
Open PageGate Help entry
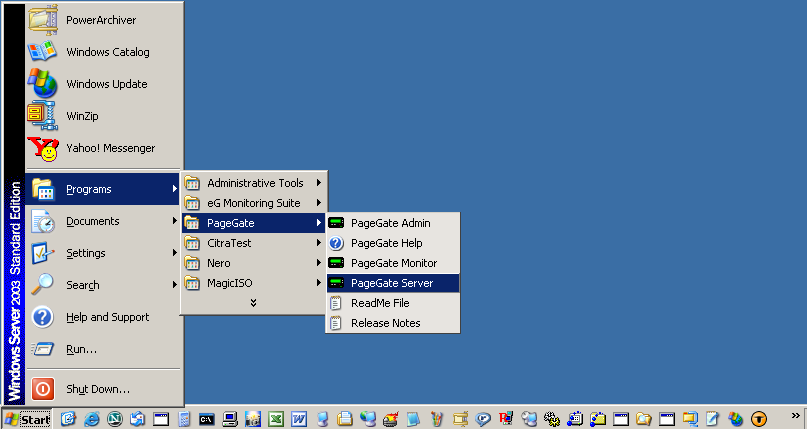click(x=393, y=243)
